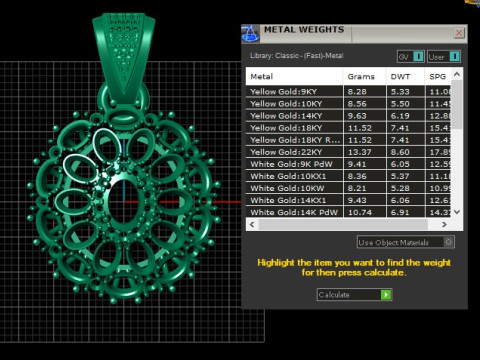
Task: Click the table's up scroll arrow
Action: pos(457,74)
